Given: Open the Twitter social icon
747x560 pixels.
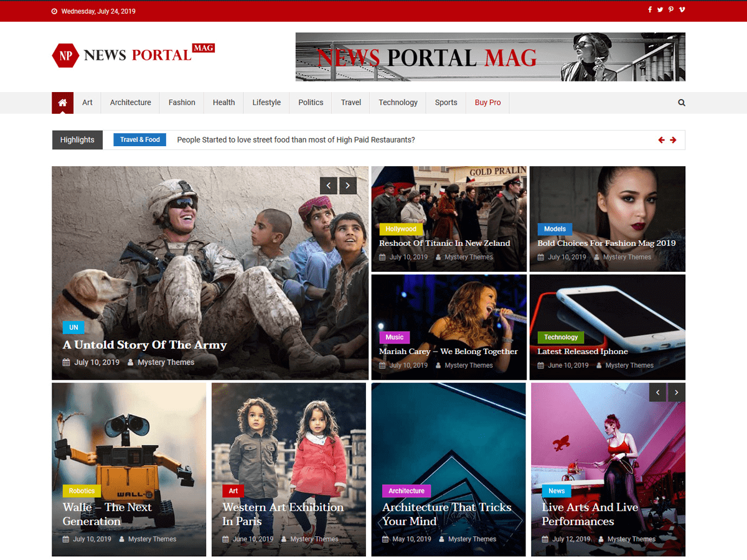Looking at the screenshot, I should coord(660,10).
